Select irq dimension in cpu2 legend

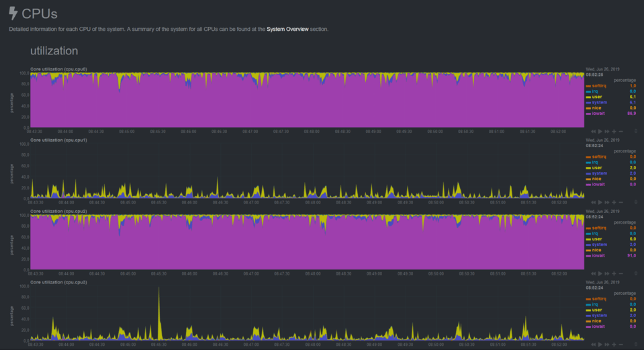pyautogui.click(x=592, y=233)
